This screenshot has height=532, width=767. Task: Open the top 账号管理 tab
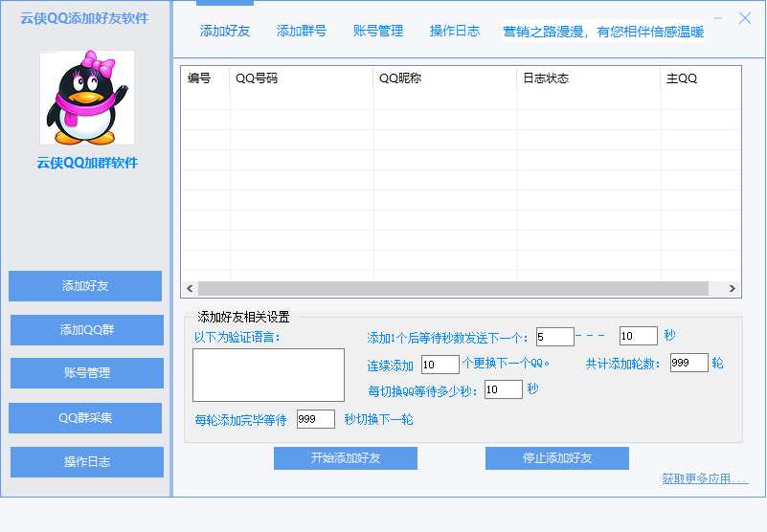click(x=378, y=31)
